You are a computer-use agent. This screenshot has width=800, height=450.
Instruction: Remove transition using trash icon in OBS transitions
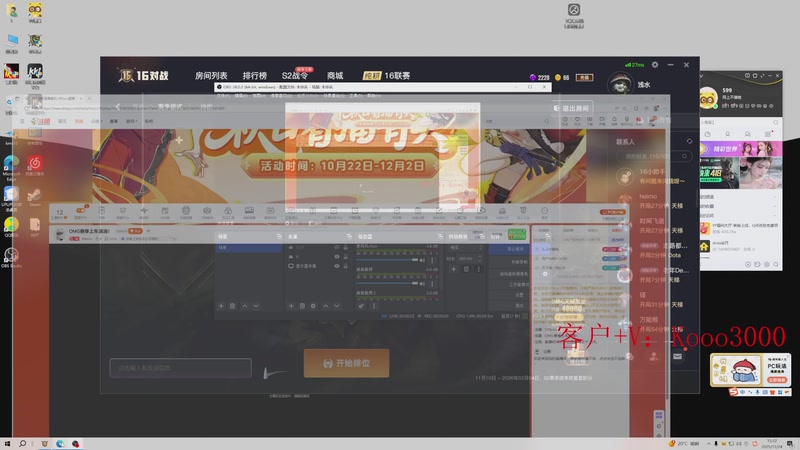[x=466, y=269]
